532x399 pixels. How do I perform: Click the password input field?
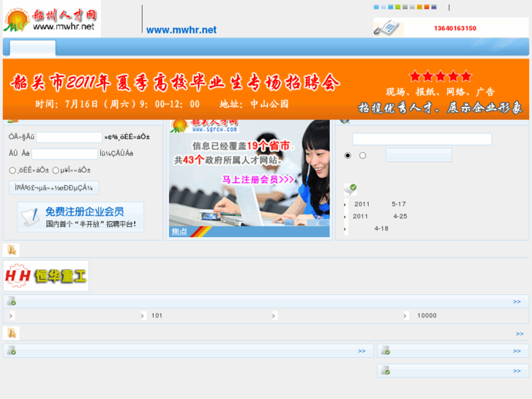click(65, 154)
